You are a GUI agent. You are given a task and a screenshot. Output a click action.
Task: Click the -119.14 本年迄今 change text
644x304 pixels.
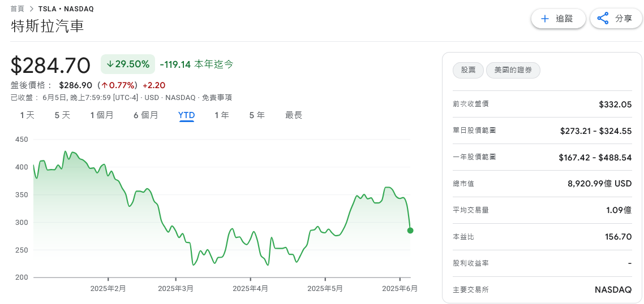196,64
